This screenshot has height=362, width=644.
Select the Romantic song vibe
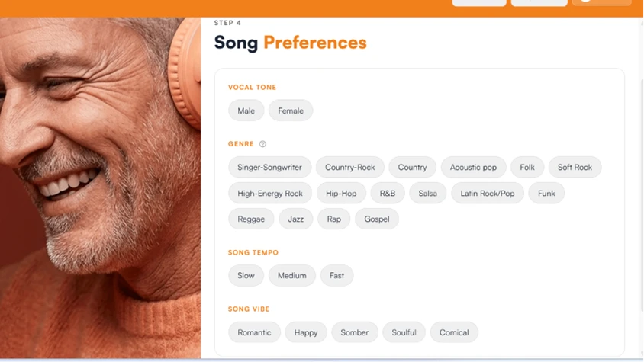pyautogui.click(x=254, y=332)
